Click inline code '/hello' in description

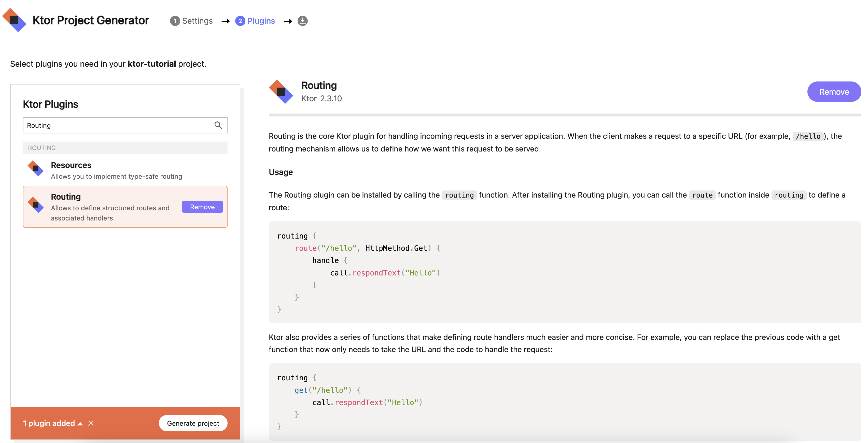point(808,136)
